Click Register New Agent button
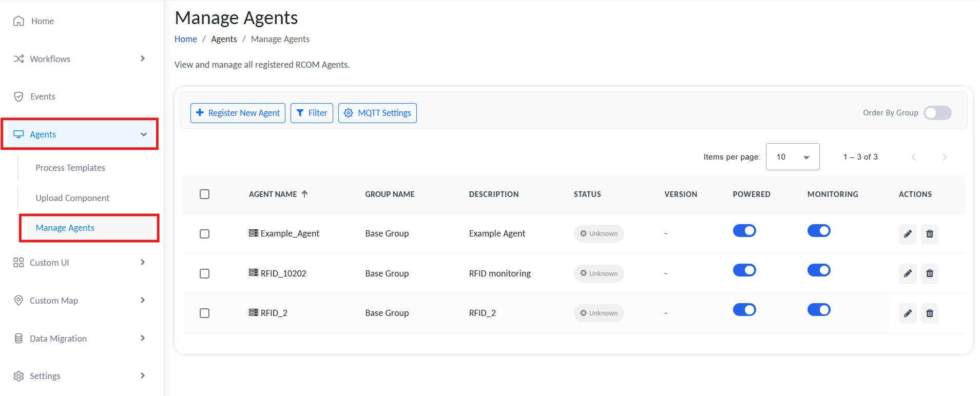Viewport: 980px width, 396px height. pos(238,113)
